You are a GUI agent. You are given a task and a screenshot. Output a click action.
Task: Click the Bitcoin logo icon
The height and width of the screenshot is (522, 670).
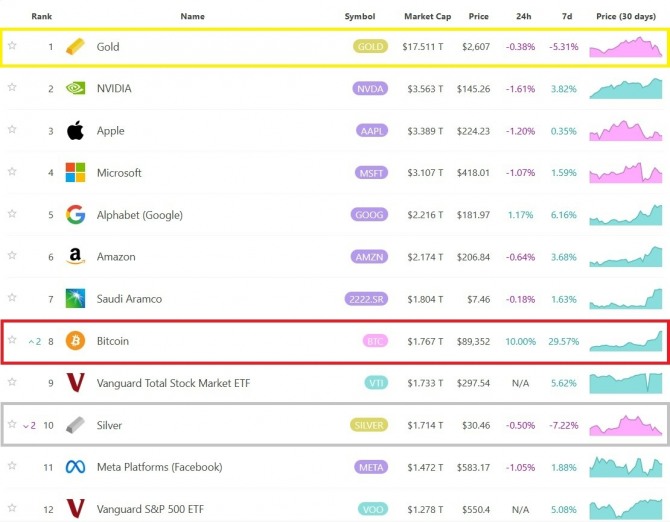coord(75,341)
